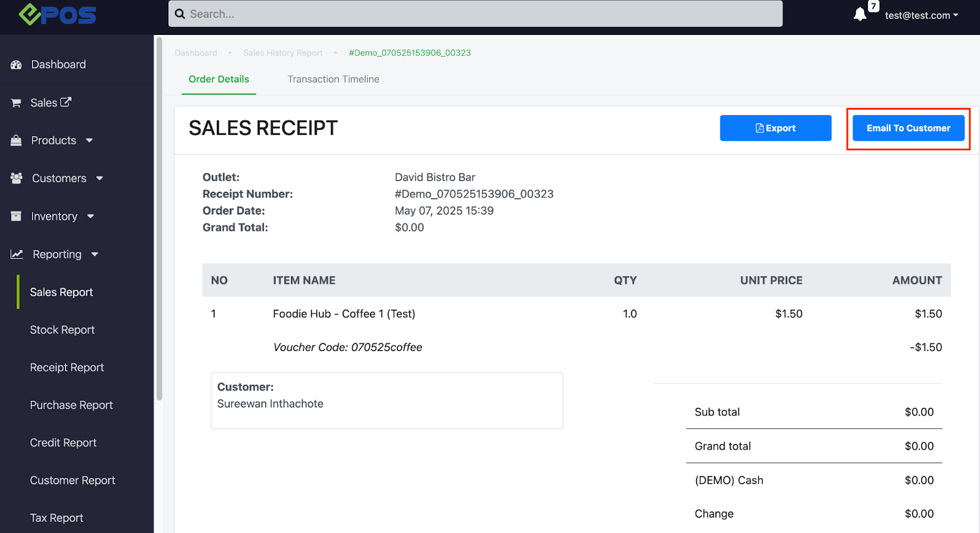Click order date May 07, 2025 15:39
Image resolution: width=980 pixels, height=533 pixels.
[444, 211]
